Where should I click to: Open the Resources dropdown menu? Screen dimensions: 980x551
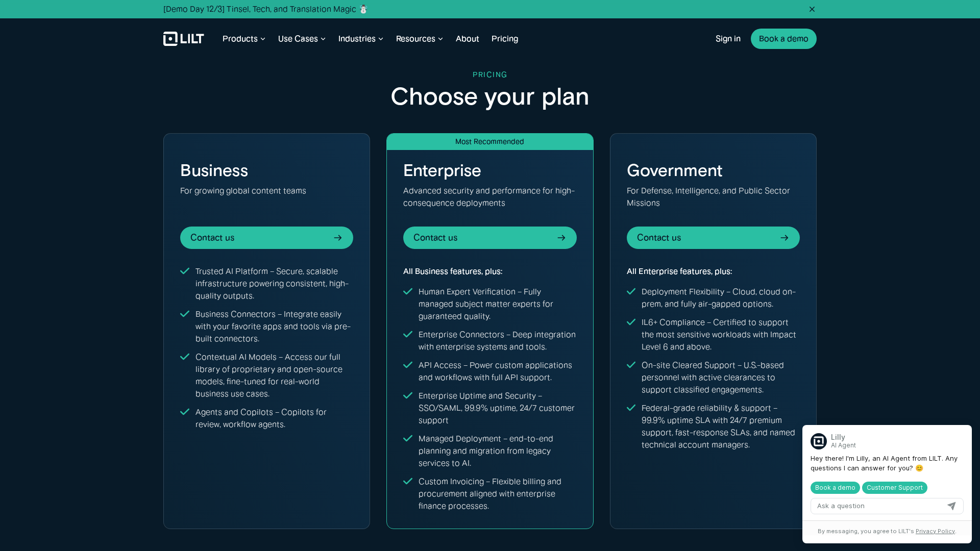point(419,39)
